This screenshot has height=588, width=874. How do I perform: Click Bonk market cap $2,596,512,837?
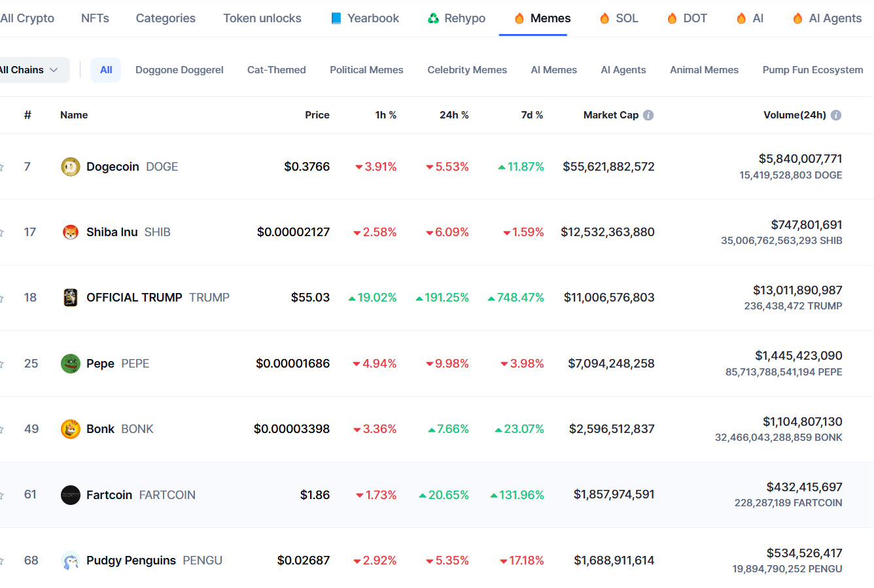[612, 429]
